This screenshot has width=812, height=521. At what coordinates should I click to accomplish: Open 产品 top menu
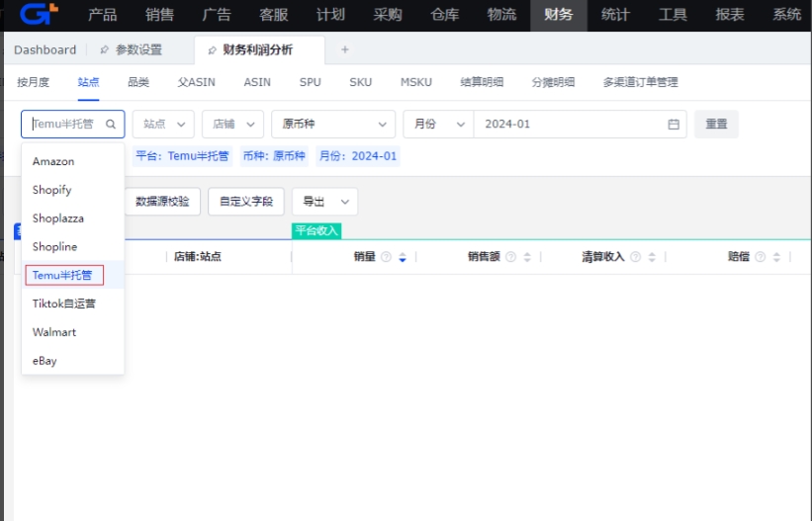pos(103,15)
